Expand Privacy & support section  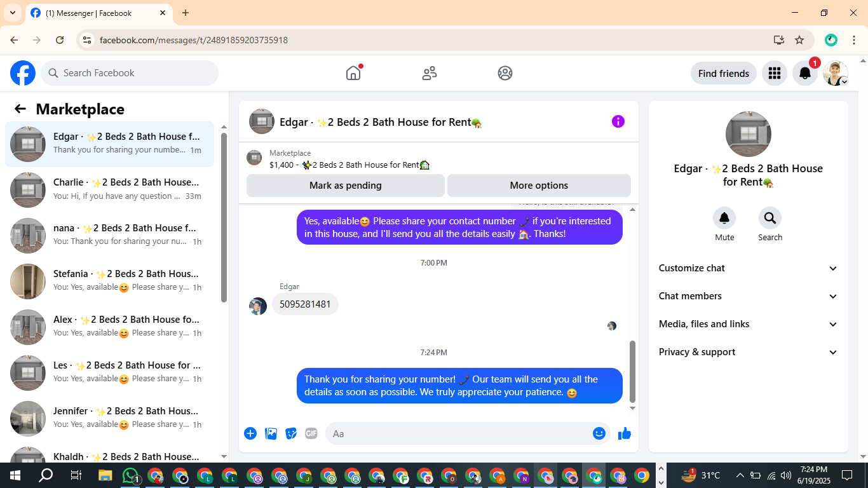pyautogui.click(x=749, y=352)
